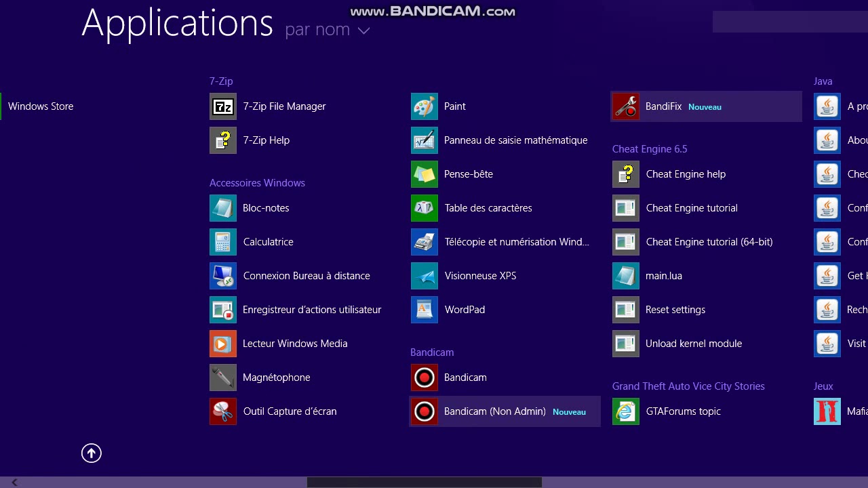Launch Cheat Engine tutorial (64-bit) icon
Image resolution: width=868 pixels, height=488 pixels.
click(x=626, y=242)
